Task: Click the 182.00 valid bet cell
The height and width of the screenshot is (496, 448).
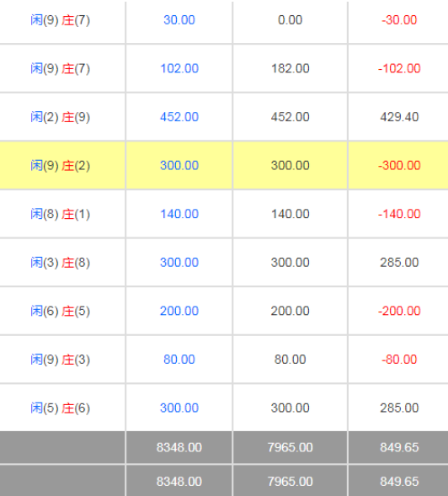Action: pos(291,68)
